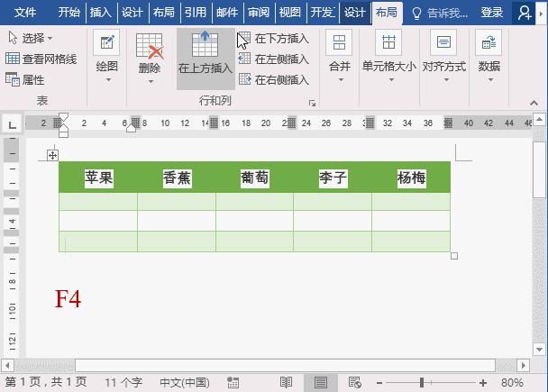The height and width of the screenshot is (392, 548).
Task: Expand the Merge (合并) dropdown arrow
Action: click(x=341, y=80)
